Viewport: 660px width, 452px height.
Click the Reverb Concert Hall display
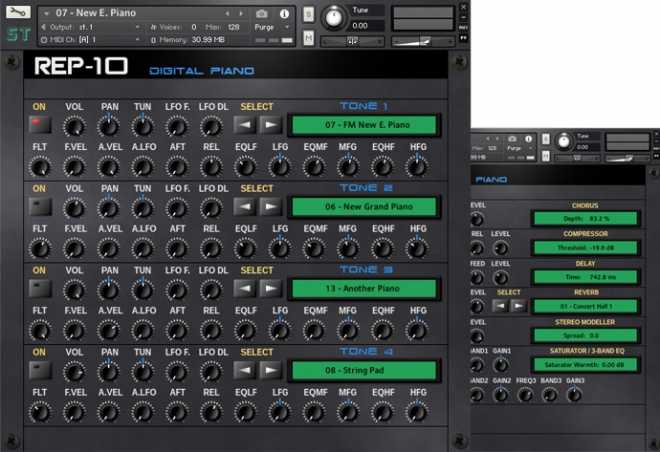click(x=585, y=306)
